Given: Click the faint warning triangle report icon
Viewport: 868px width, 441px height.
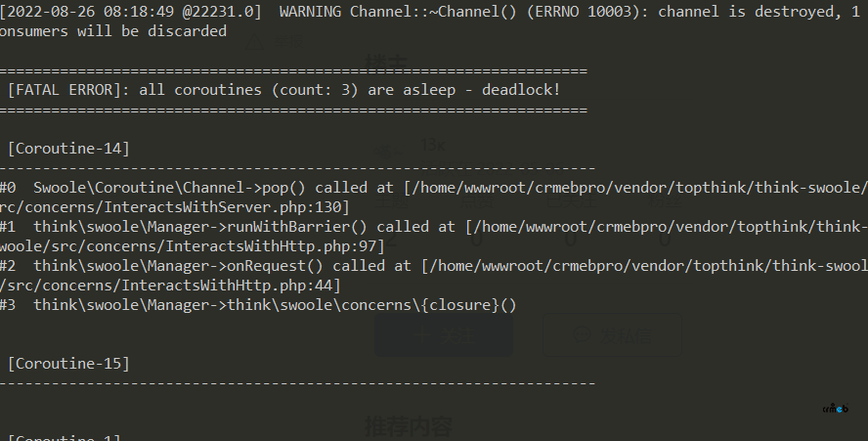Looking at the screenshot, I should (x=255, y=42).
